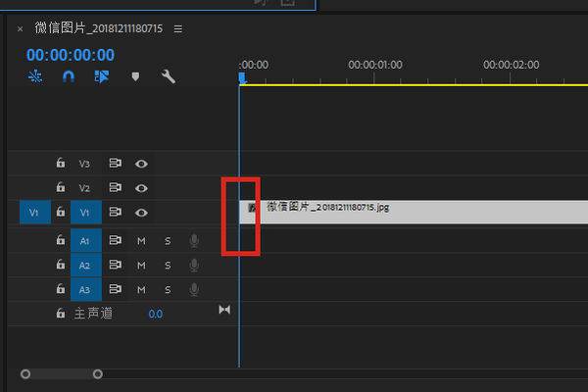Select the 微信图片_20181211180715 sequence tab
588x392 pixels.
99,28
